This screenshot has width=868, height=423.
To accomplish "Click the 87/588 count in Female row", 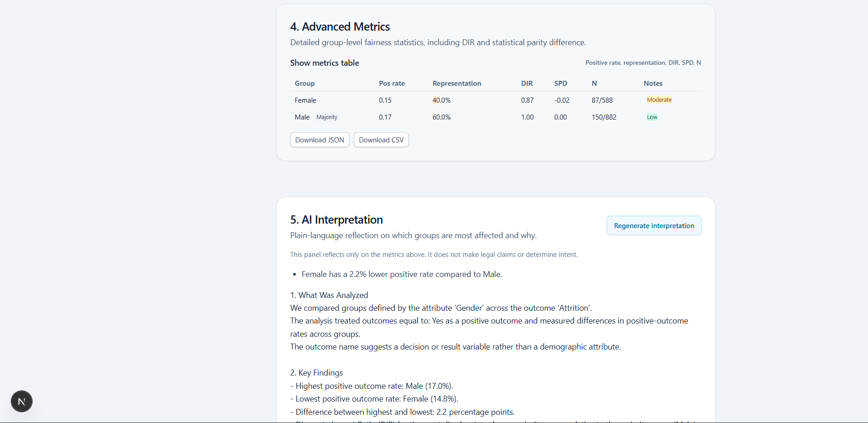I will pyautogui.click(x=602, y=100).
